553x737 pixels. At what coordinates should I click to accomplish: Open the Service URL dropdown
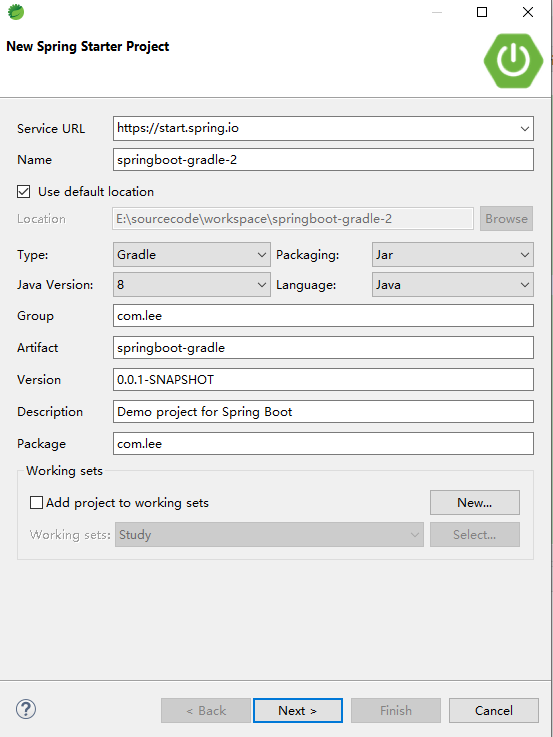coord(525,129)
